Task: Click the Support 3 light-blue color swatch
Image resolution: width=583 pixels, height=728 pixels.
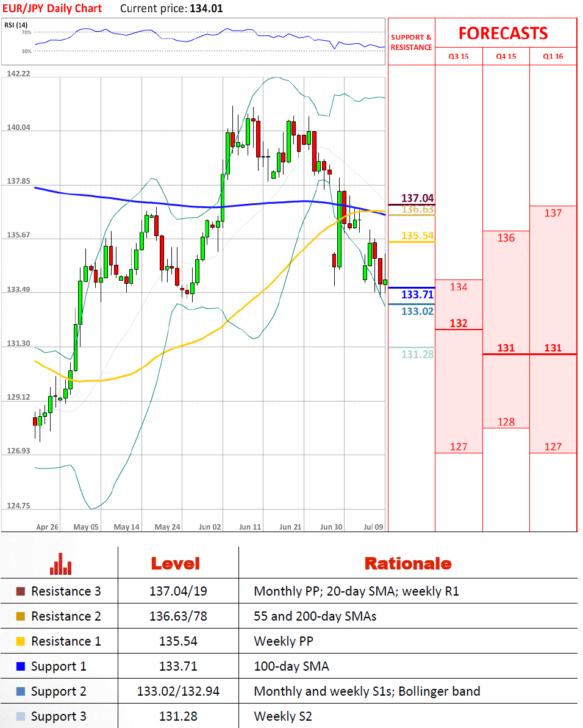Action: [x=20, y=717]
